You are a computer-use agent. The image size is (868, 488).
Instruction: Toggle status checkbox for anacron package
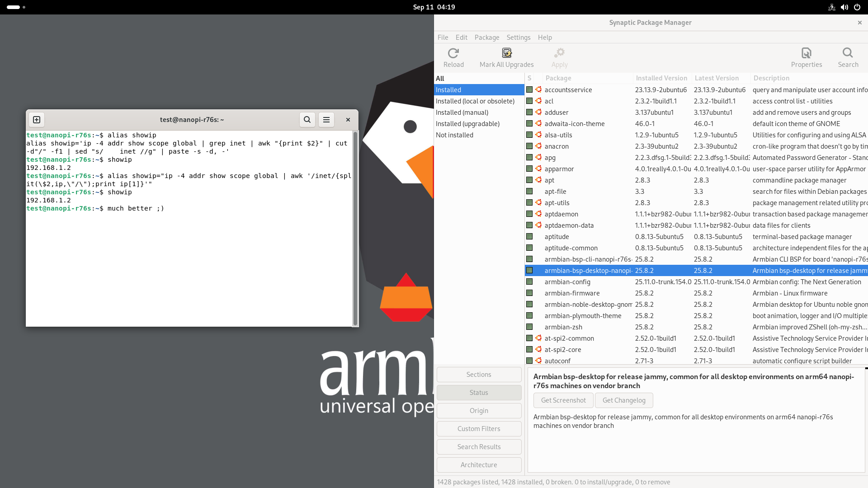(x=529, y=146)
